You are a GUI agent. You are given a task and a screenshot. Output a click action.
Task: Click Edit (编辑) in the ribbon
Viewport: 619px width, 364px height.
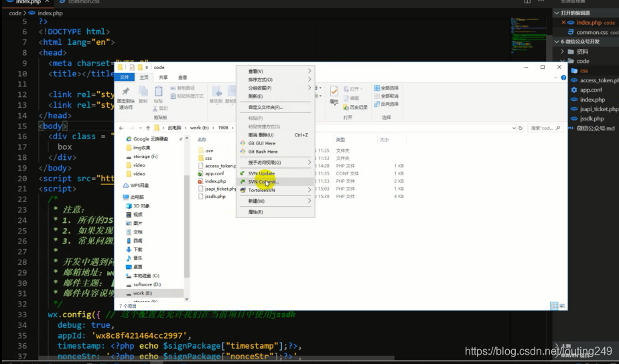click(351, 98)
